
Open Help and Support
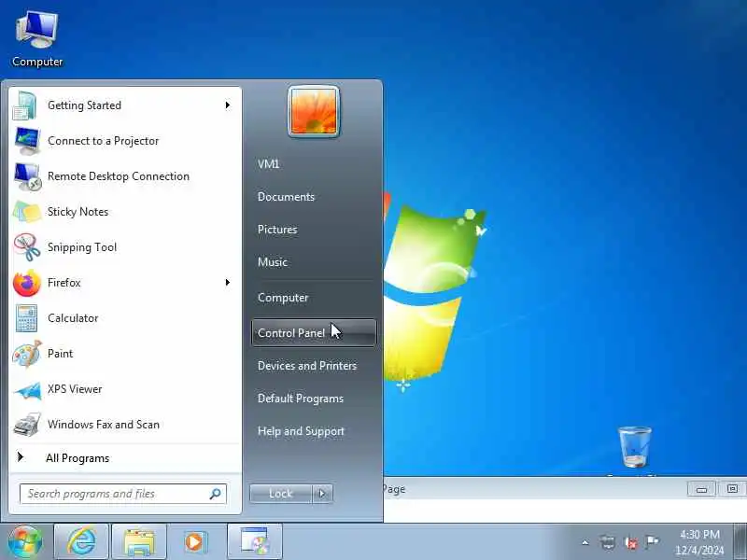tap(301, 431)
